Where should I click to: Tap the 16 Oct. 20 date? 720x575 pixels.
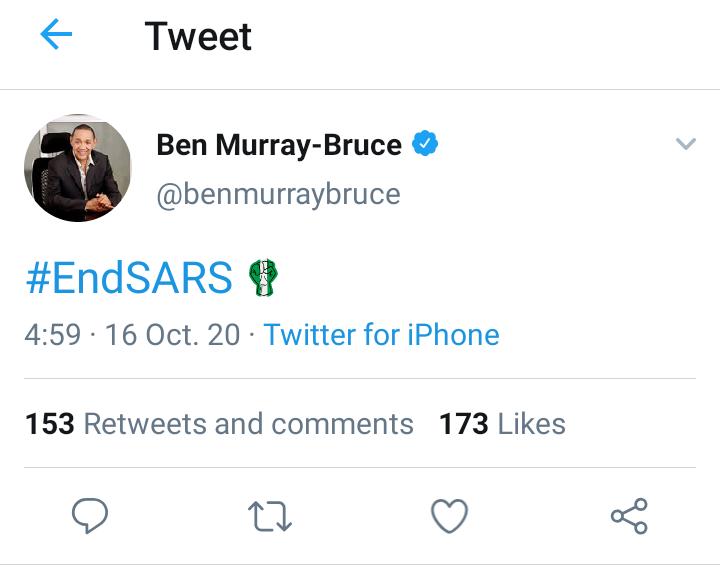coord(173,334)
